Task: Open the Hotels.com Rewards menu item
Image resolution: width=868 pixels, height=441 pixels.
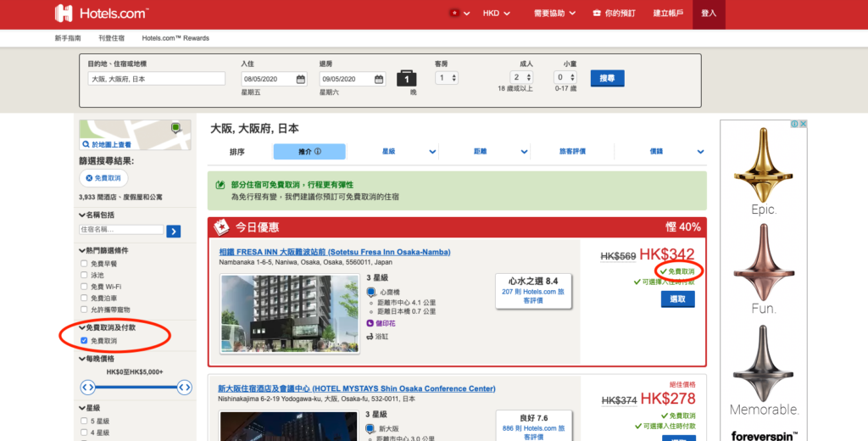Action: (x=175, y=38)
